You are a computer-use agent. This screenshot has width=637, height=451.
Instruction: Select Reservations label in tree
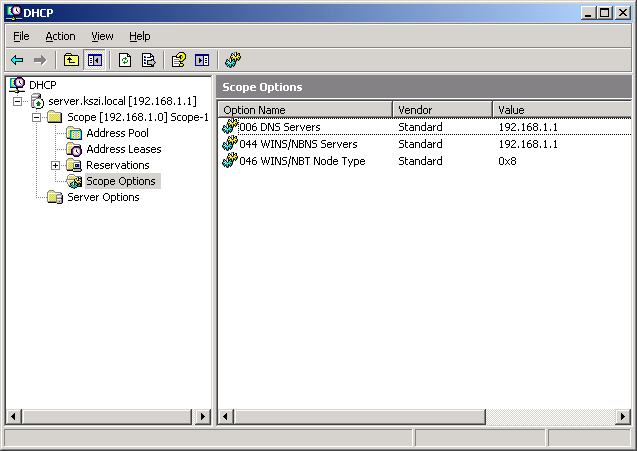[118, 165]
